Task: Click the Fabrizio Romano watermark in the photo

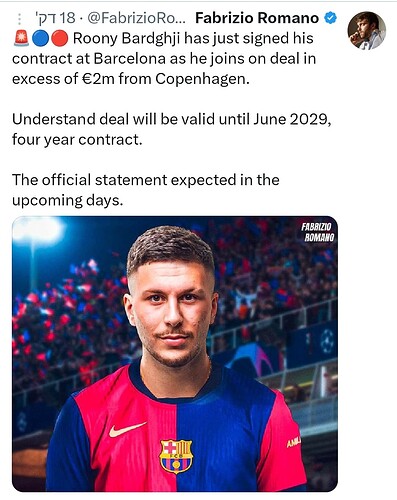Action: [x=317, y=232]
